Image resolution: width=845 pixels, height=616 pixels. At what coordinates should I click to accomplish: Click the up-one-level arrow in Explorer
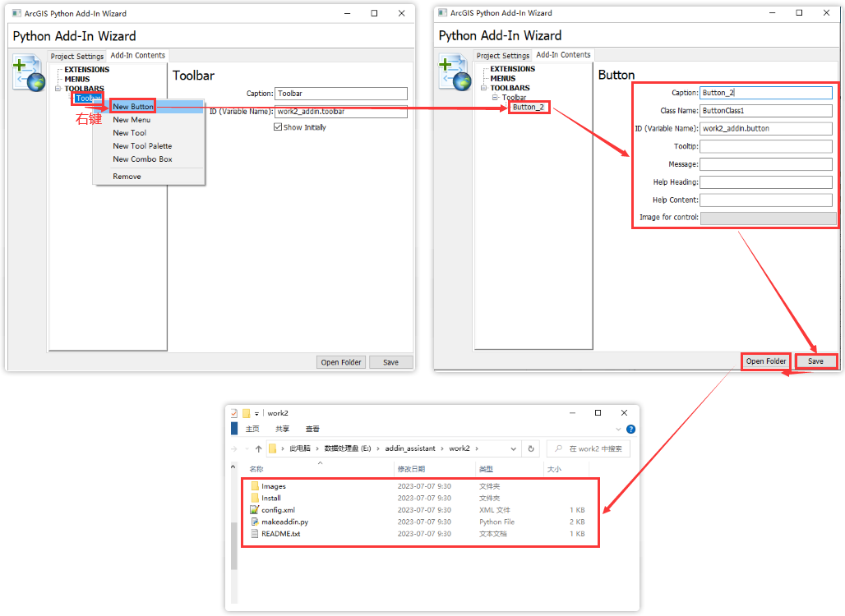[x=259, y=448]
